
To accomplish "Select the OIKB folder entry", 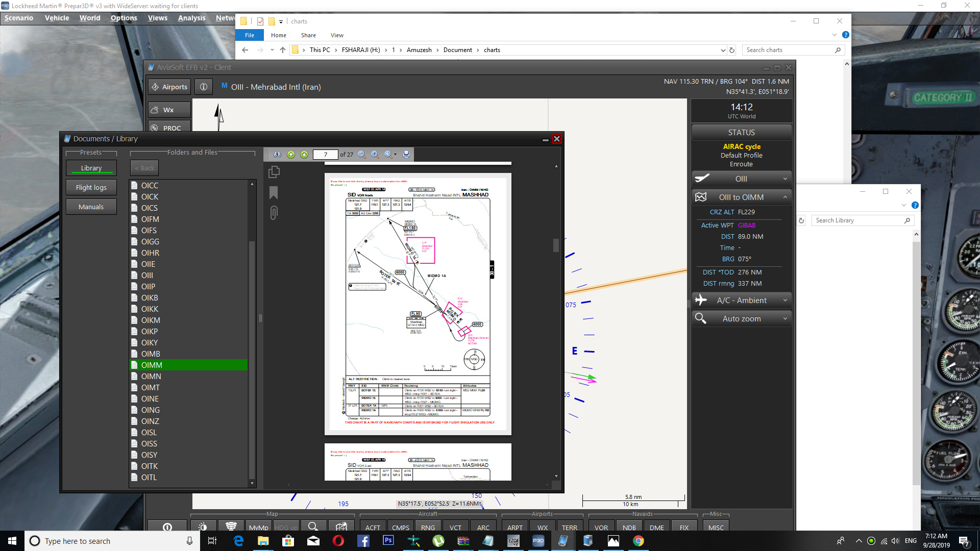I will click(x=188, y=297).
